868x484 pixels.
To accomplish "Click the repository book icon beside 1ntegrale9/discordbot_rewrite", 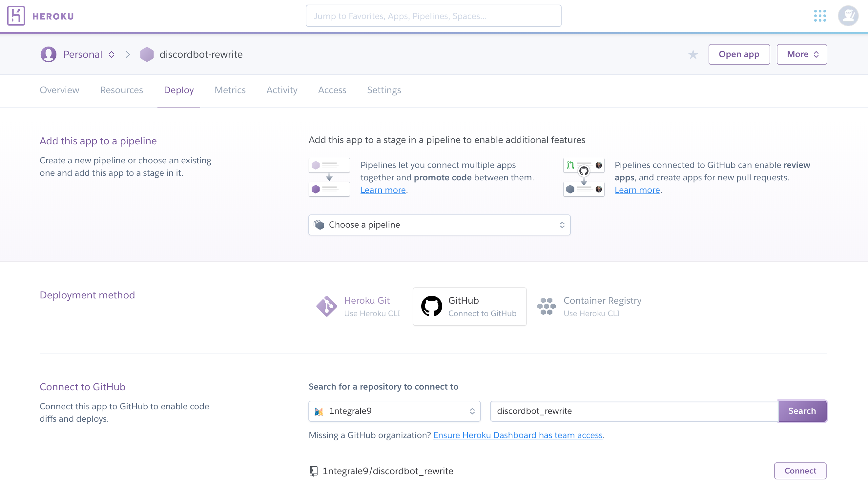I will coord(313,471).
